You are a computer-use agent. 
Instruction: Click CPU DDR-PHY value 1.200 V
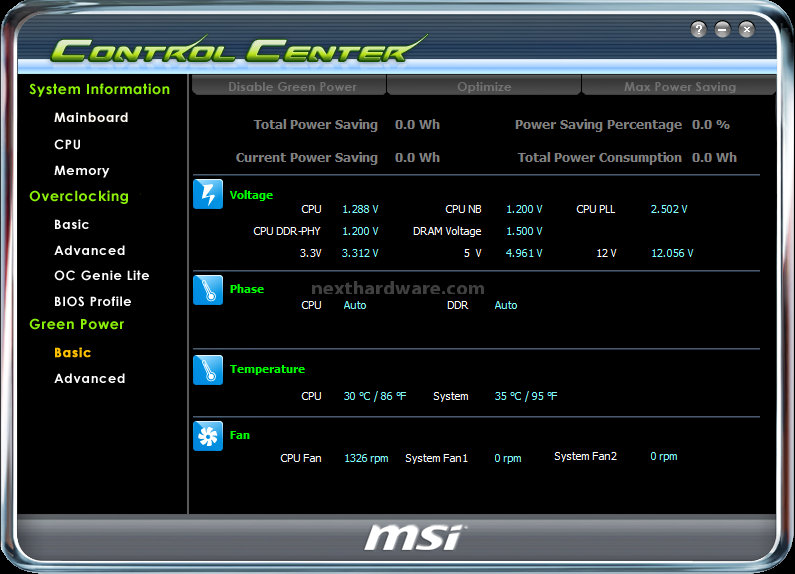tap(360, 231)
